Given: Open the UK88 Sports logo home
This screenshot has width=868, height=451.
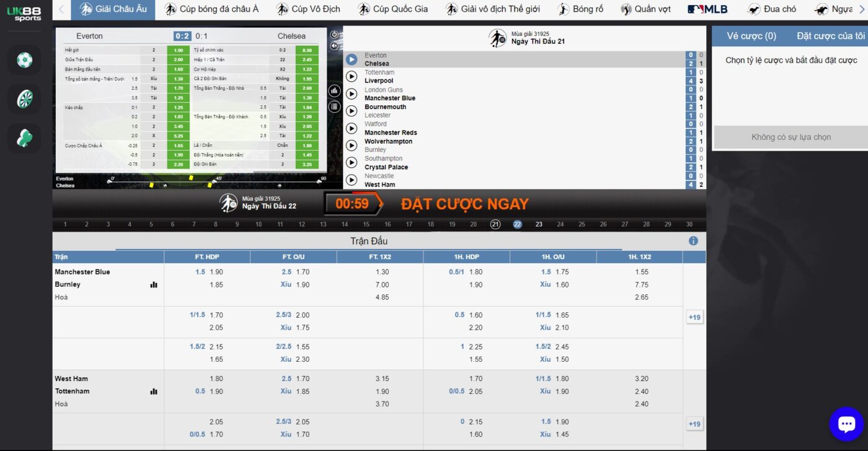Looking at the screenshot, I should click(x=24, y=14).
